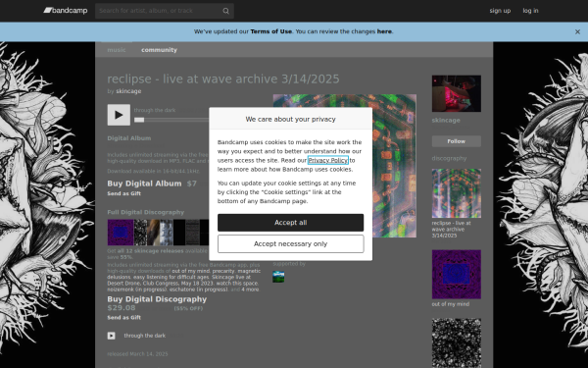
Task: Dismiss the Terms of Use banner
Action: tap(577, 32)
